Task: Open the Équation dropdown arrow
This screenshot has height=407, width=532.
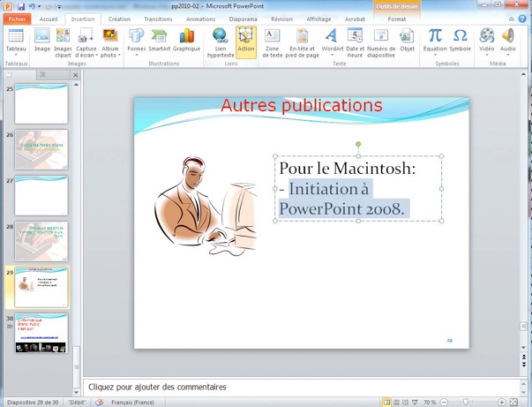Action: coord(435,55)
